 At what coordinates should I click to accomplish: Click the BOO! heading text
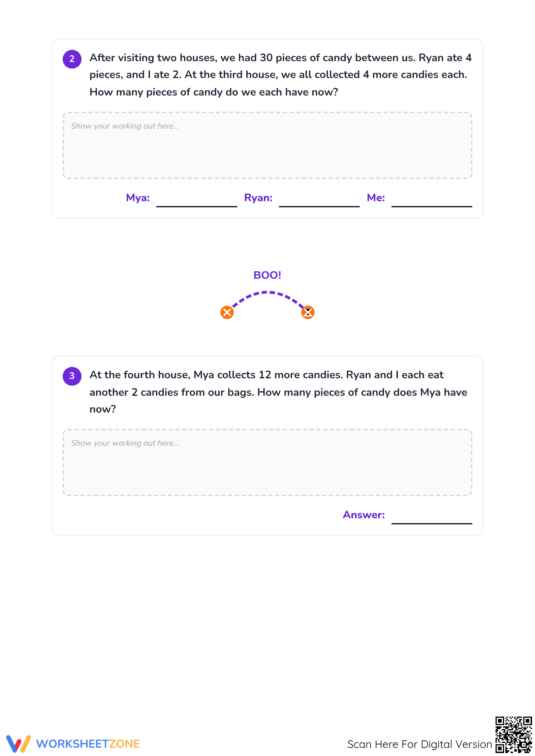point(267,275)
